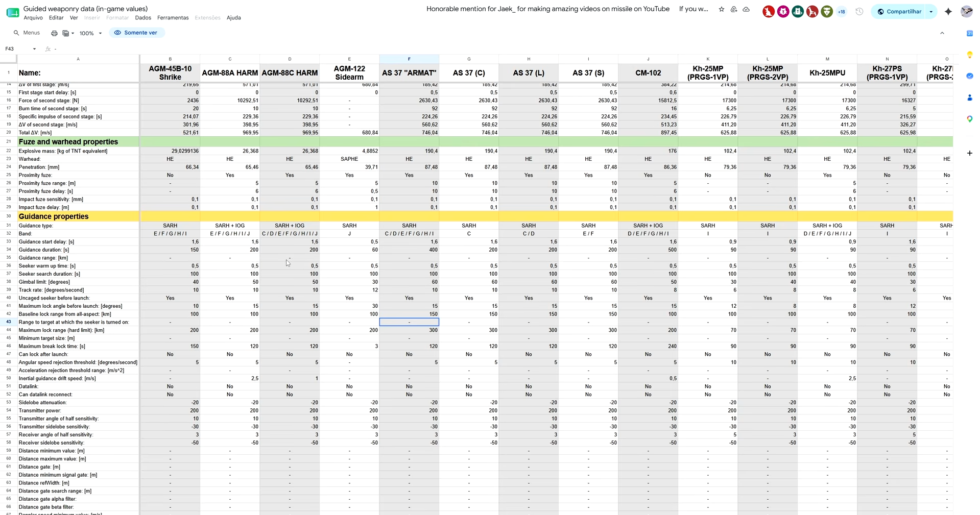Open the filter views dropdown
This screenshot has height=515, width=980.
pos(68,33)
